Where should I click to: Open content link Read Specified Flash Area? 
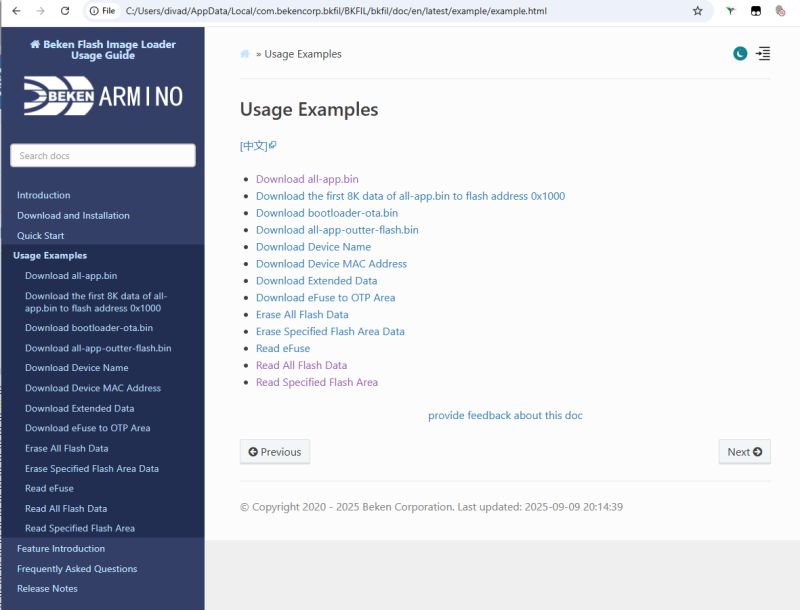317,382
